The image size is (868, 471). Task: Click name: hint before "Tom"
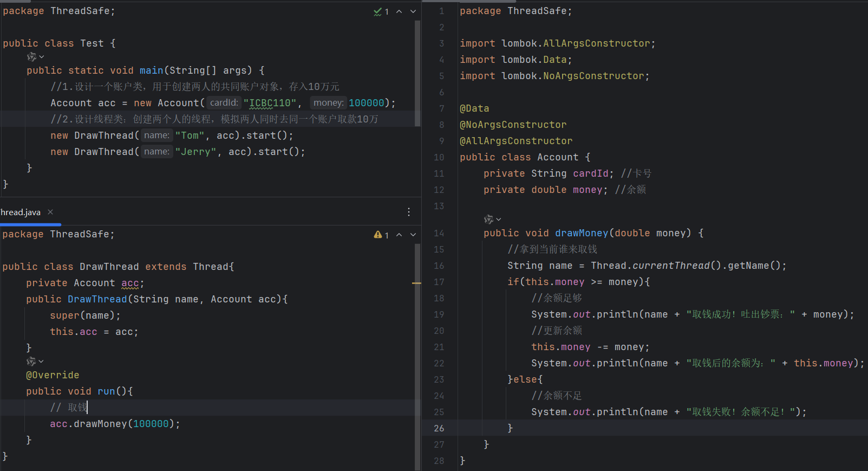156,135
